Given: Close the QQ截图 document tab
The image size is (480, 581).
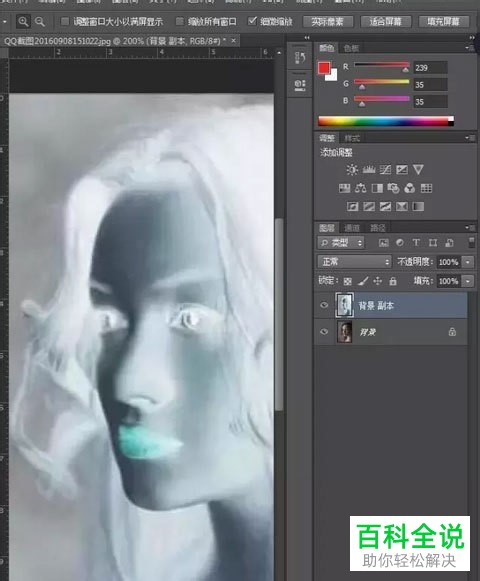Looking at the screenshot, I should (x=233, y=41).
